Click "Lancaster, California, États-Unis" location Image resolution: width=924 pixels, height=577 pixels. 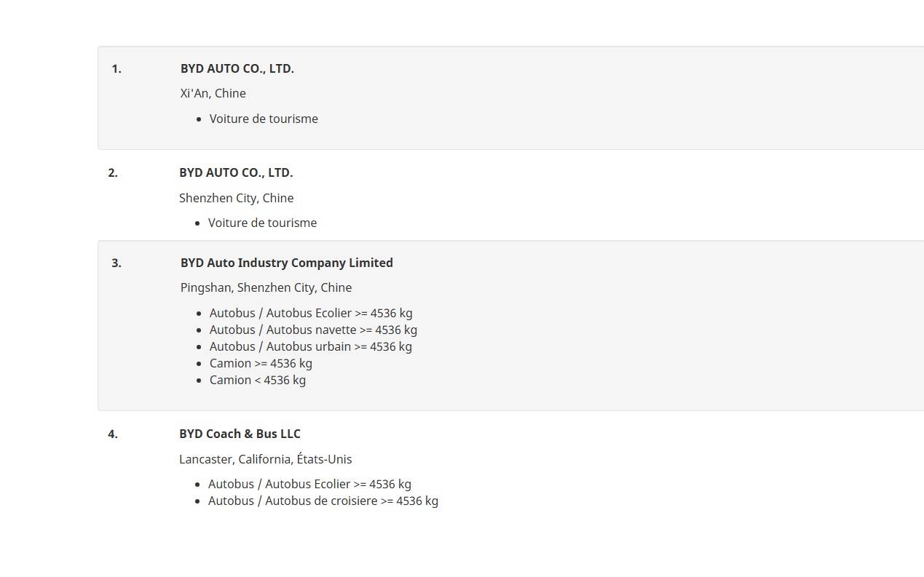[265, 459]
